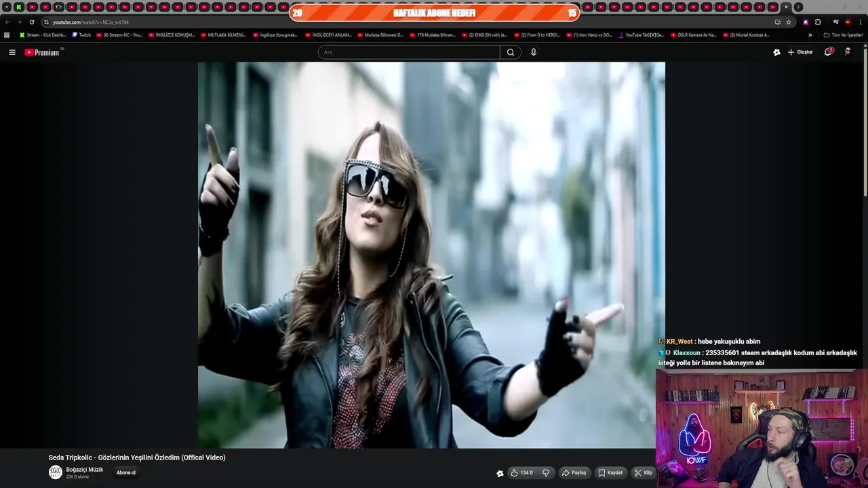Image resolution: width=868 pixels, height=488 pixels.
Task: Go forward in browser history
Action: [x=19, y=22]
